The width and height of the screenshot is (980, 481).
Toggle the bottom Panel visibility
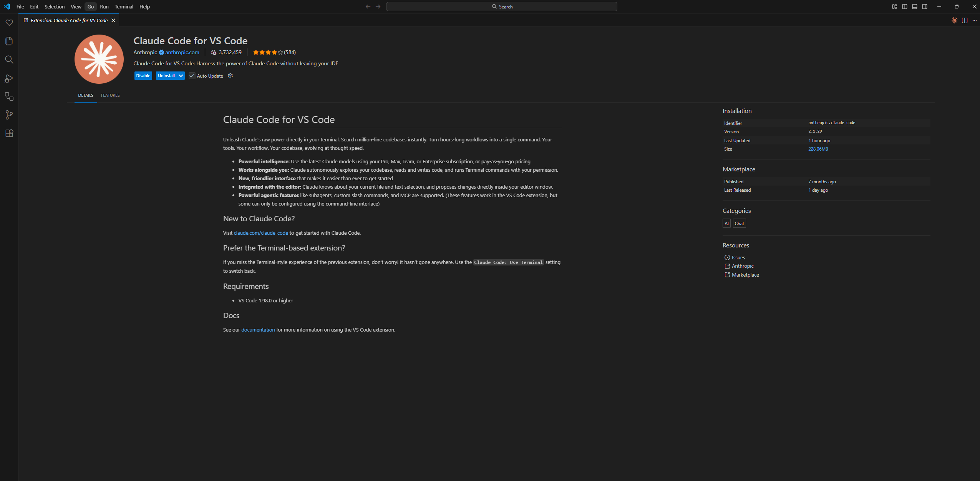click(915, 6)
